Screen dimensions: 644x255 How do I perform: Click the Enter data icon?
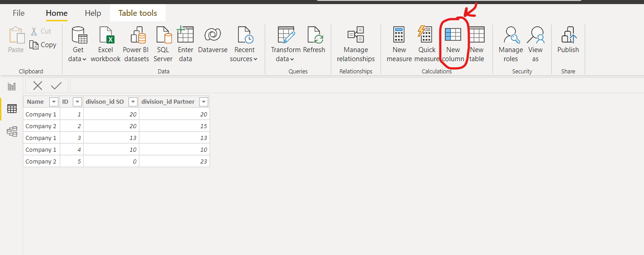185,35
